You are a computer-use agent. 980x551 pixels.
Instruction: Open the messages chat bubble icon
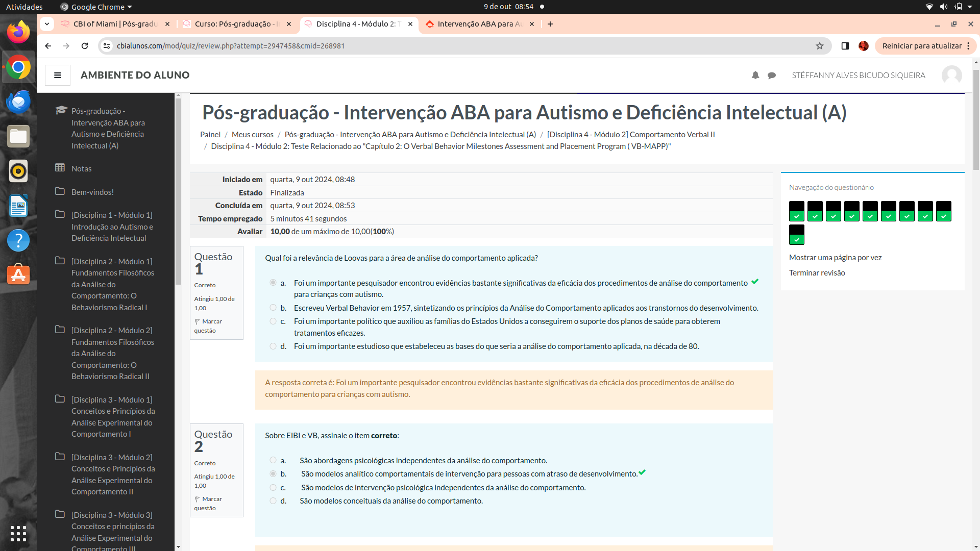tap(772, 76)
